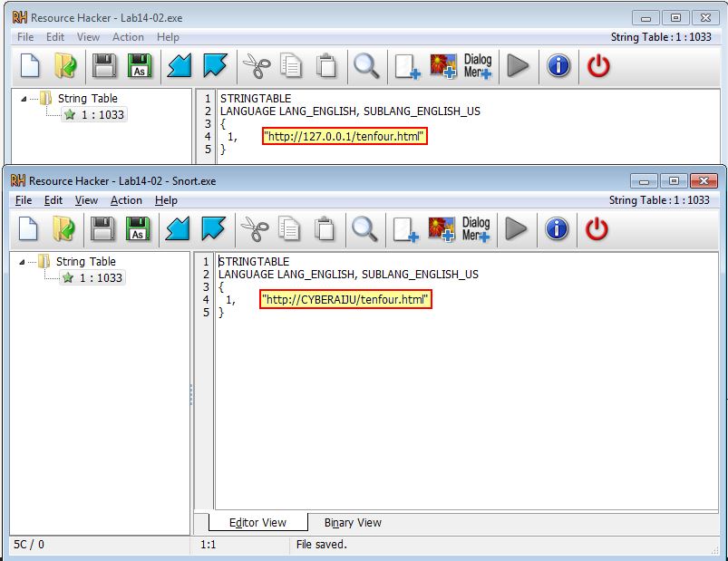Add image resource icon in Snort.exe window
Screen dimensions: 728x561
tap(442, 229)
